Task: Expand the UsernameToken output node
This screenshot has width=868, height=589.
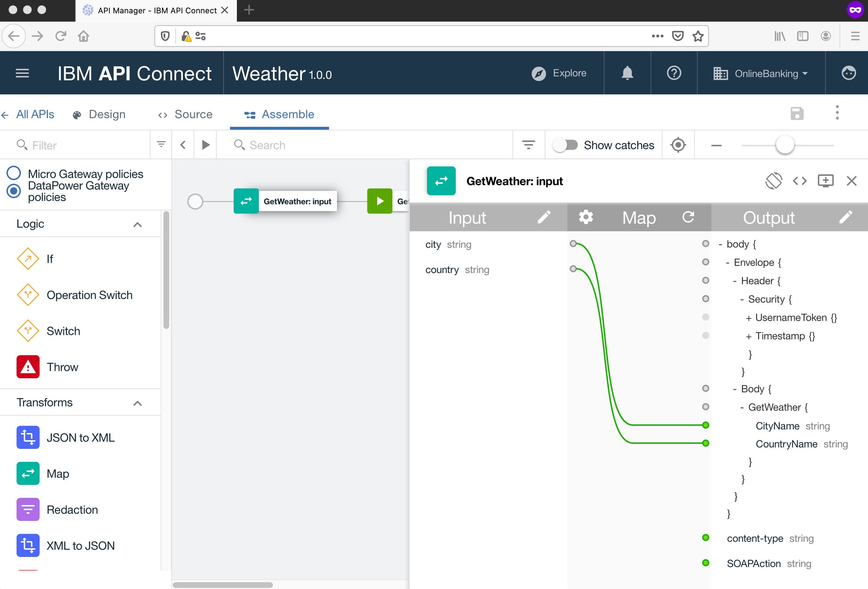Action: 748,318
